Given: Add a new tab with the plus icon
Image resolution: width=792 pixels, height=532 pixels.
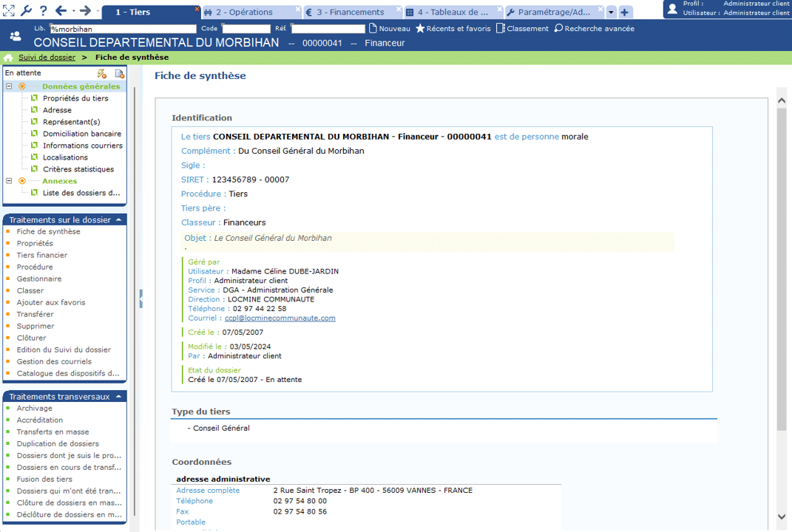Looking at the screenshot, I should [x=625, y=13].
